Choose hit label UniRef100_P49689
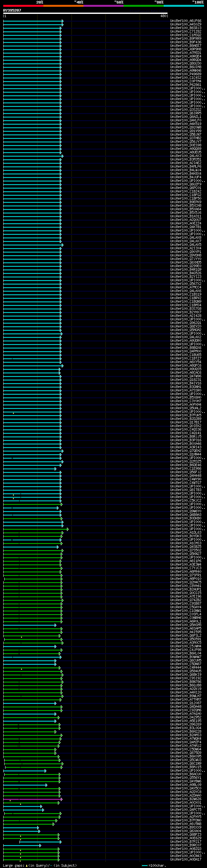Screen dimensions: 207x868 coord(186,74)
